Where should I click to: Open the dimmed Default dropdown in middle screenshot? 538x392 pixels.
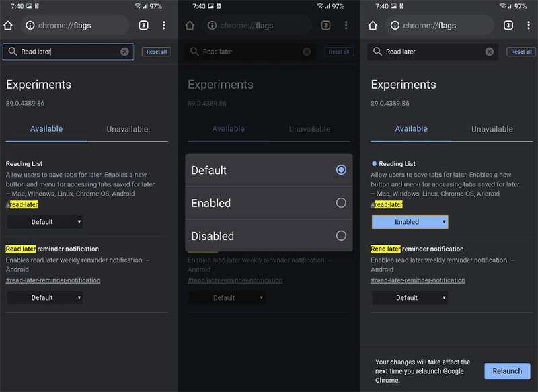tap(227, 298)
